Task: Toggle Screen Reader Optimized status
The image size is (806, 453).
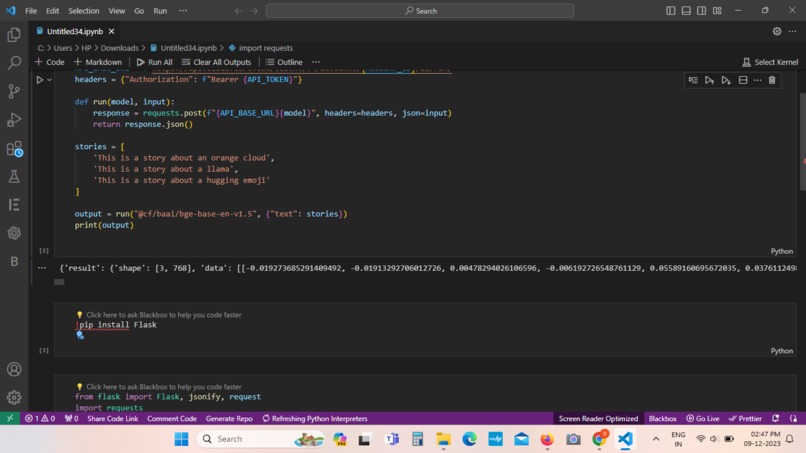Action: coord(598,419)
